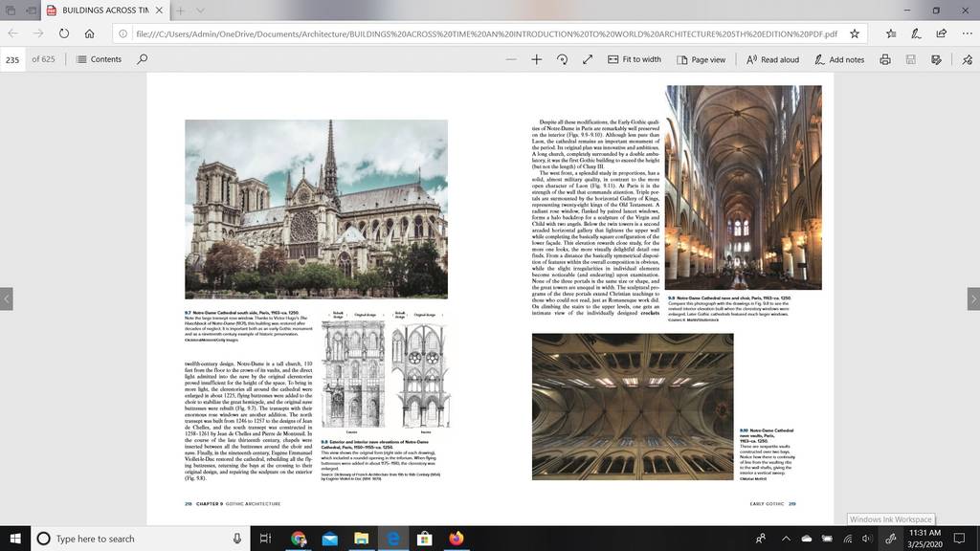The height and width of the screenshot is (551, 980).
Task: Search within the PDF
Action: click(x=143, y=59)
